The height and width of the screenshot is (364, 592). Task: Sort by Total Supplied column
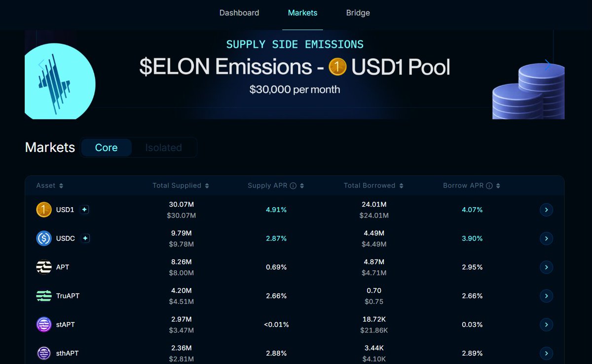click(181, 186)
